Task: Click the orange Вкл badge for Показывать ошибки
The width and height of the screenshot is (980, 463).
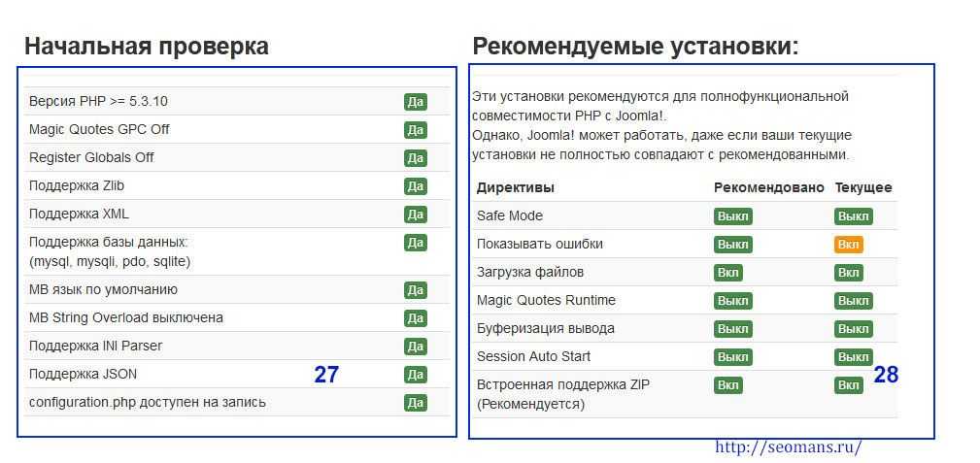Action: pos(848,245)
